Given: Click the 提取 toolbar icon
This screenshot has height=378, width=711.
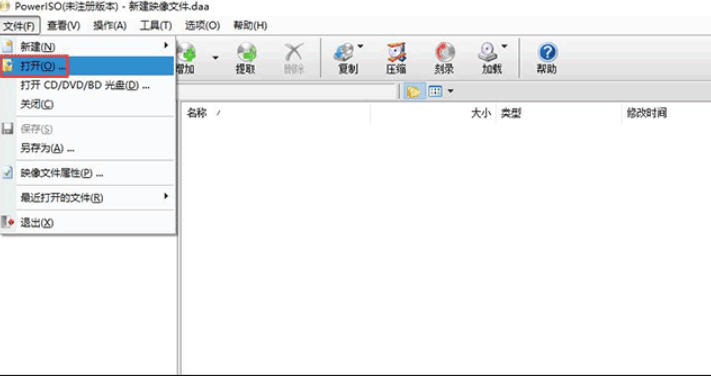Looking at the screenshot, I should point(247,58).
